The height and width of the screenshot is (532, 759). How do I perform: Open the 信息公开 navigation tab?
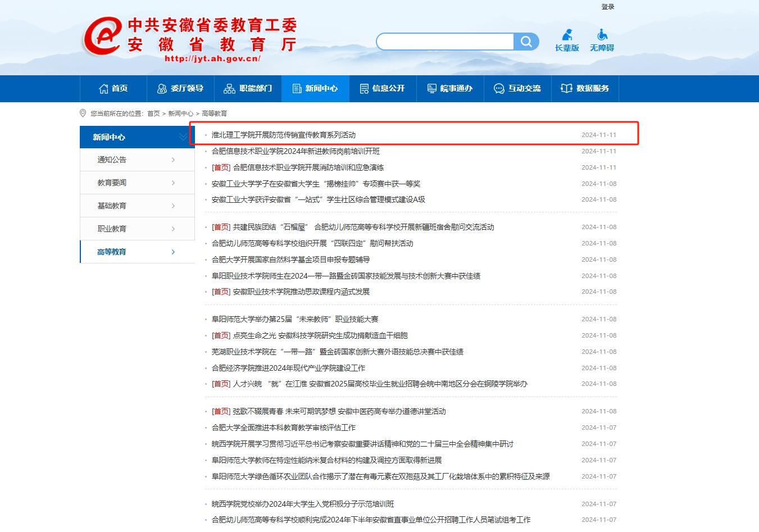click(x=383, y=89)
